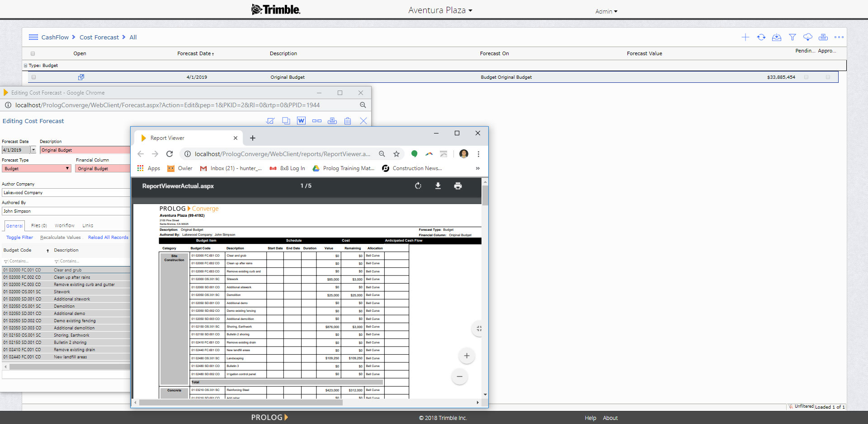
Task: Open the Chrome three-dot menu in the Report Viewer
Action: 478,154
